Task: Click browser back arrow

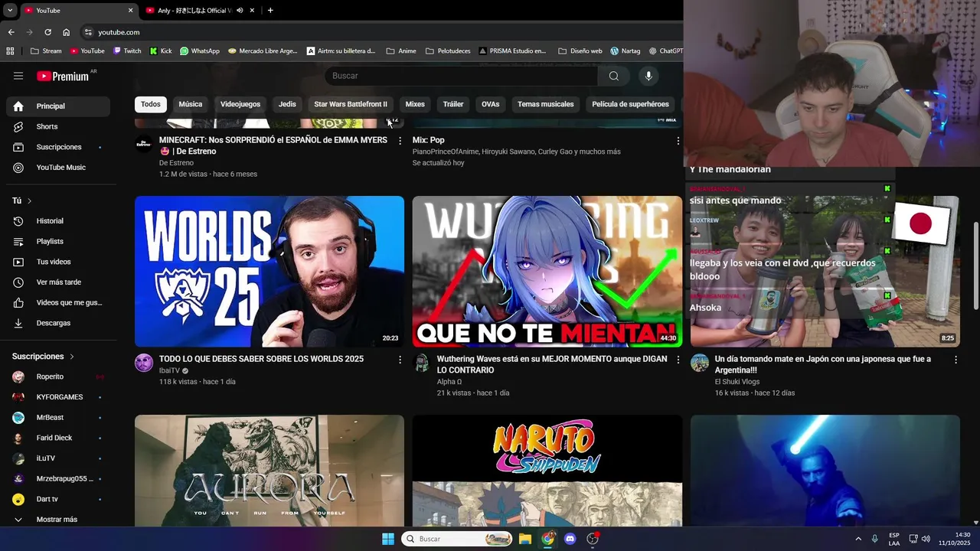Action: tap(11, 32)
